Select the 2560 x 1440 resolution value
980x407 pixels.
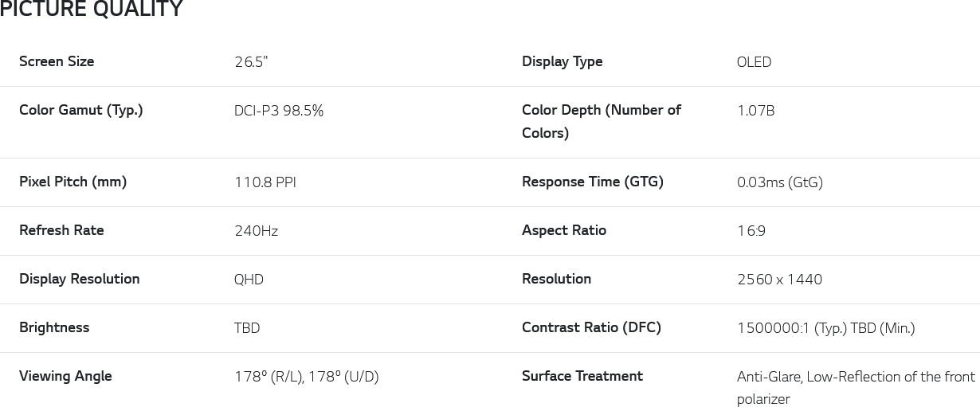(x=779, y=280)
